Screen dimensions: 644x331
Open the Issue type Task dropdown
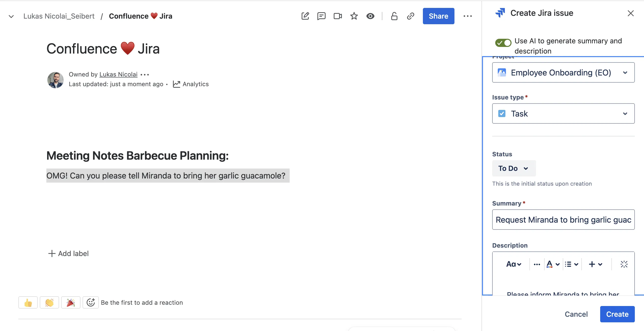(x=563, y=113)
